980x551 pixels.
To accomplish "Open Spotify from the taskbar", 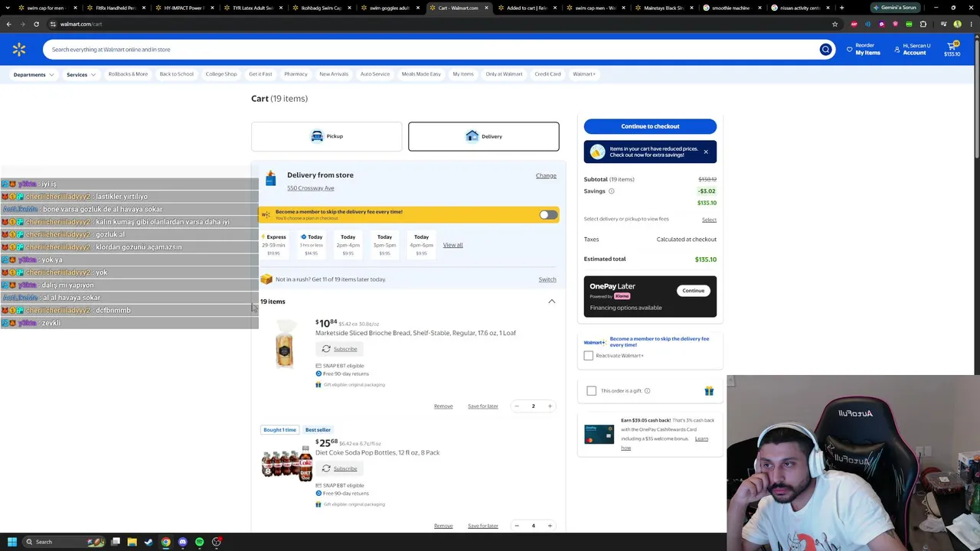I will pyautogui.click(x=199, y=542).
